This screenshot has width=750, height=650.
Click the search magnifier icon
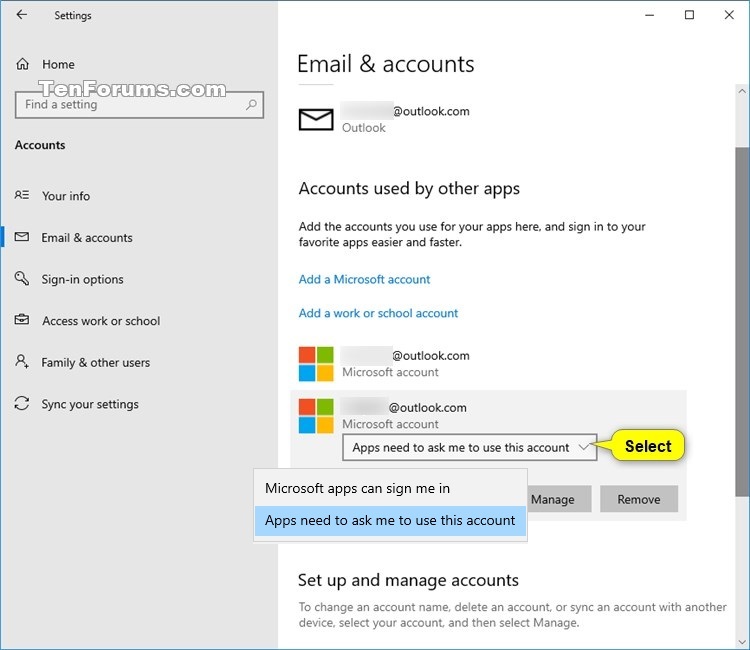251,105
